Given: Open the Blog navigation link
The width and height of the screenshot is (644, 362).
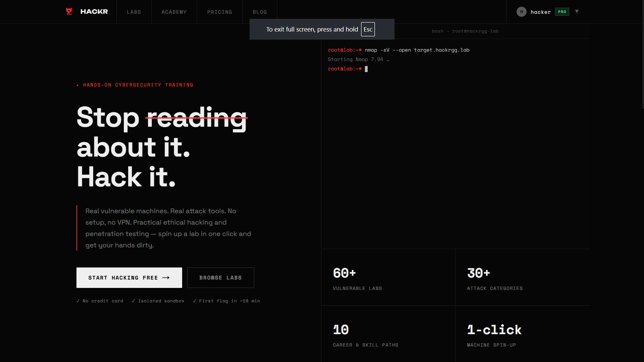Looking at the screenshot, I should [x=260, y=12].
